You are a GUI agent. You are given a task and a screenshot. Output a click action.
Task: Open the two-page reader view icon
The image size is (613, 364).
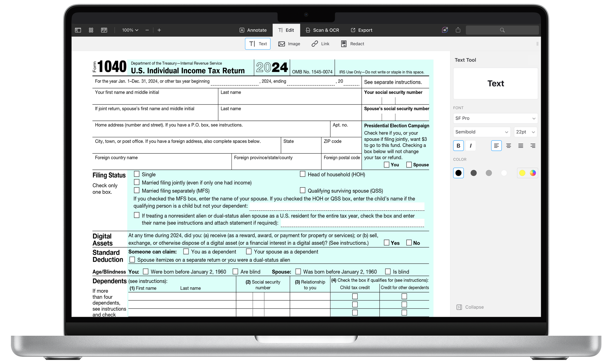click(x=104, y=30)
